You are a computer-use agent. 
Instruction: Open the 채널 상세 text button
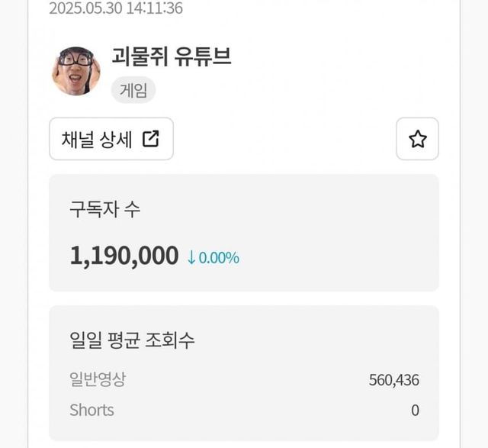click(x=97, y=139)
